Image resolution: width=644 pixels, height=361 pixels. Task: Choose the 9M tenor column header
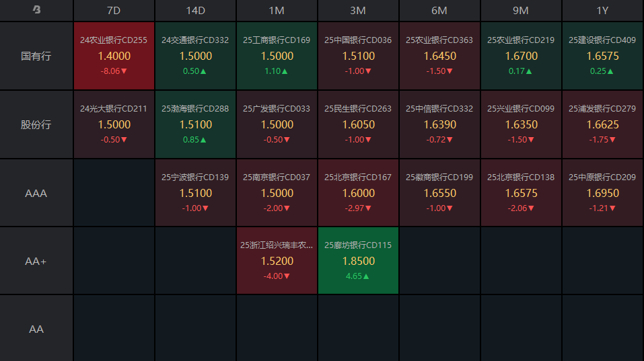(x=521, y=11)
